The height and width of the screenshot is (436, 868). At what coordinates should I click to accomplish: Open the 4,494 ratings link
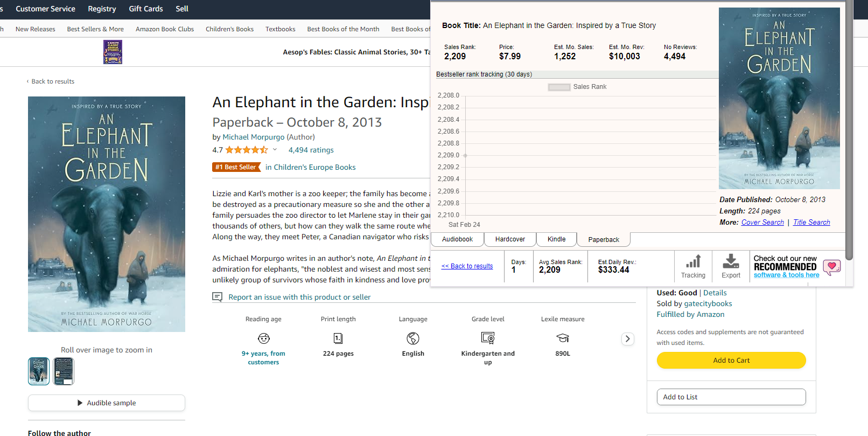(x=311, y=150)
